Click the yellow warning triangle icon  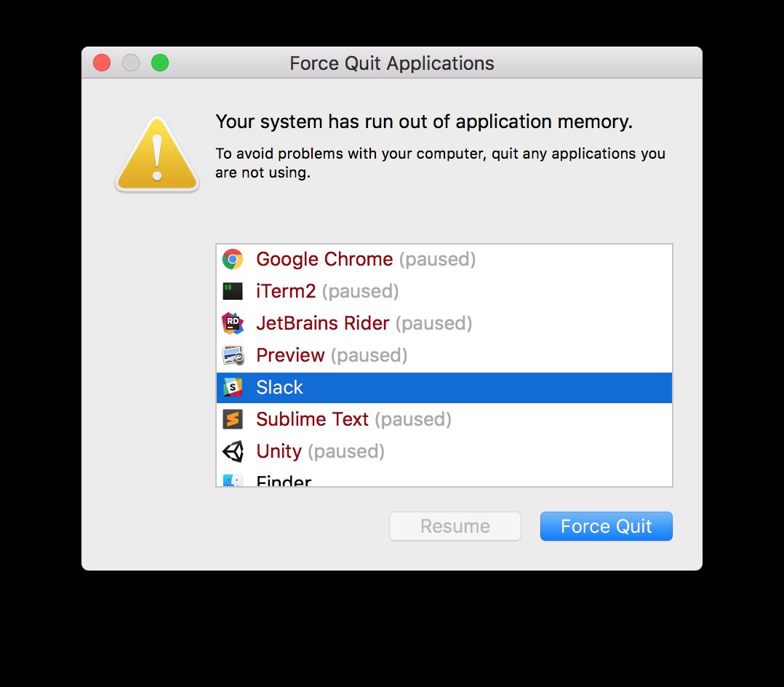[156, 156]
